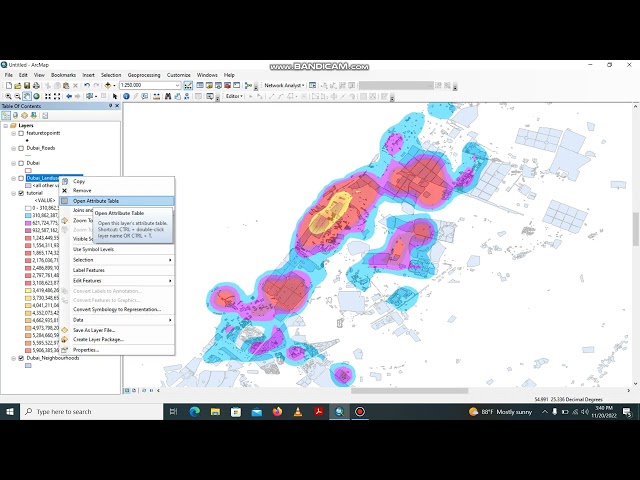The height and width of the screenshot is (480, 640).
Task: Open the Editor dropdown menu
Action: click(234, 96)
